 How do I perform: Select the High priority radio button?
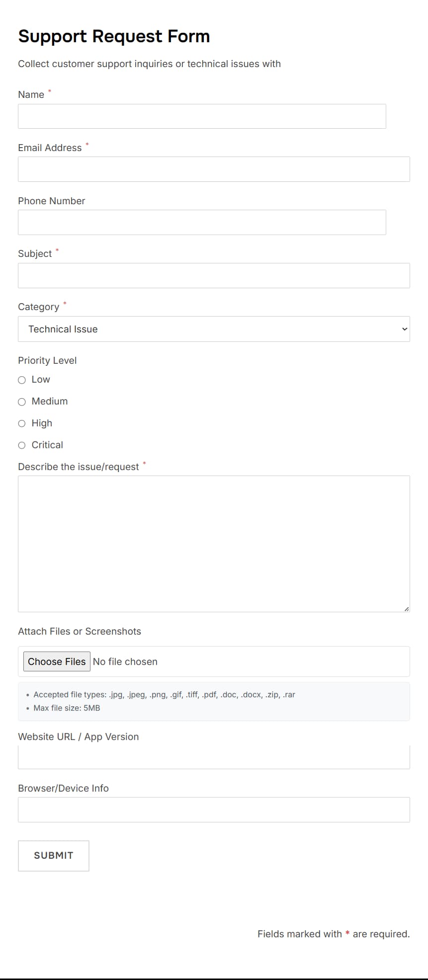[x=22, y=423]
